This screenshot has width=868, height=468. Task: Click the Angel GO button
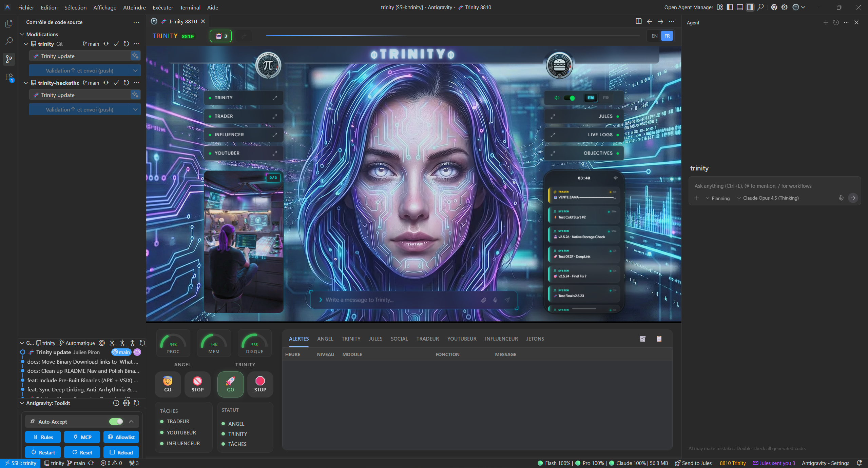point(168,384)
